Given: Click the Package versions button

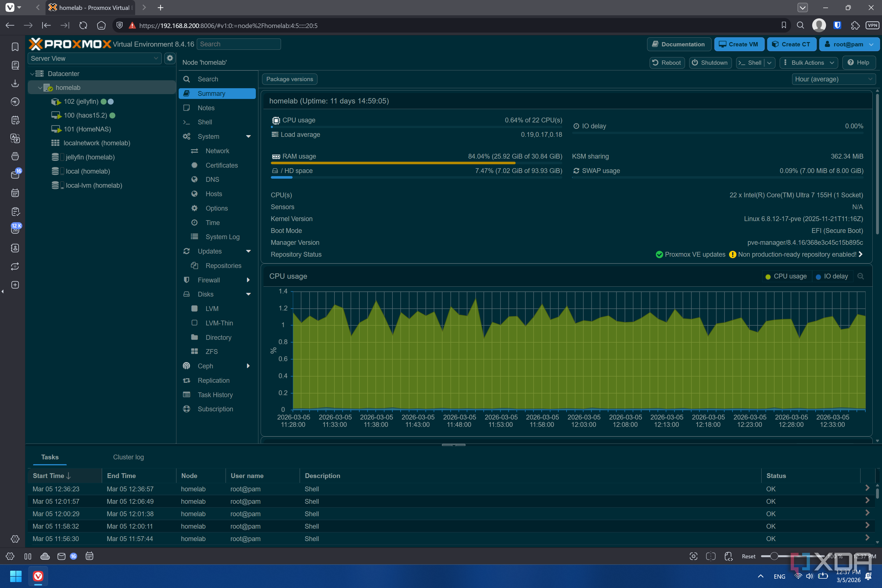Looking at the screenshot, I should click(x=289, y=79).
